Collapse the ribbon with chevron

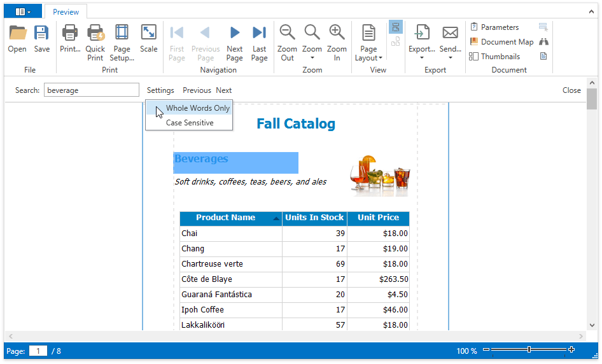[x=591, y=12]
